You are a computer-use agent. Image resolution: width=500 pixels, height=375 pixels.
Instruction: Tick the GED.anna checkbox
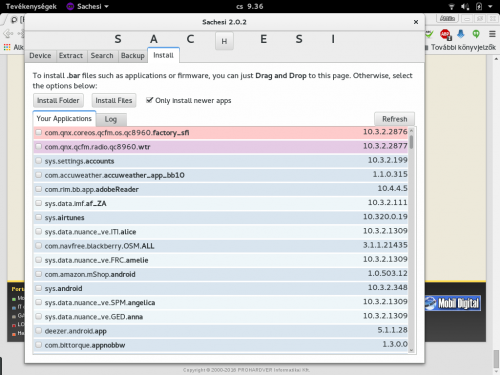pos(39,316)
